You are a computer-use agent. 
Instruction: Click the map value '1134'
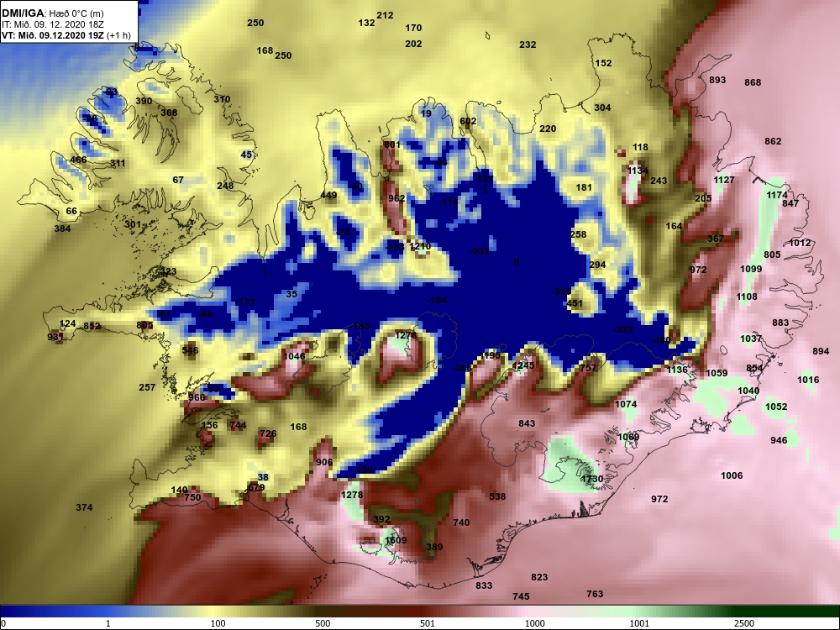coord(638,171)
